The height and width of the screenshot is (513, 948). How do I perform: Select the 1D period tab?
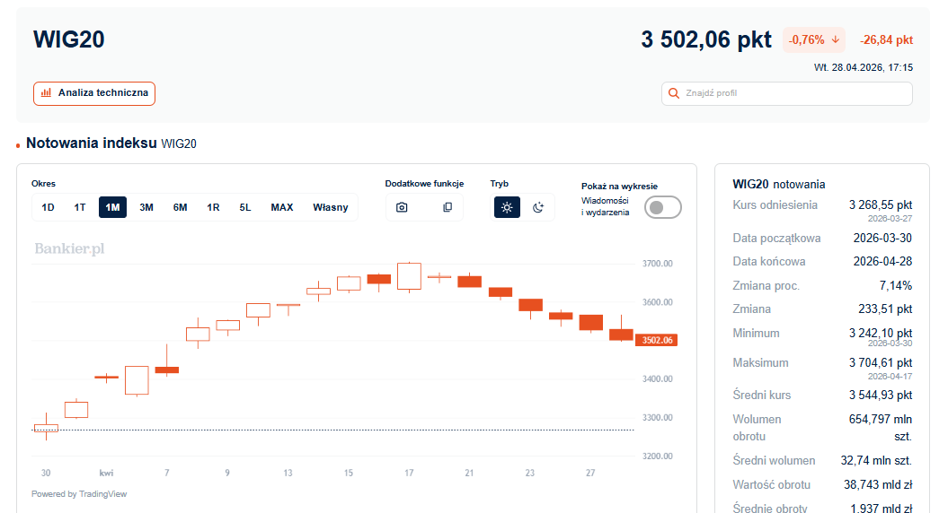pos(48,207)
